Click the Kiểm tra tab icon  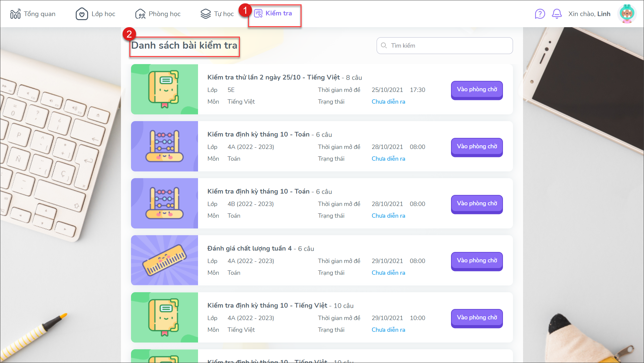pos(258,13)
